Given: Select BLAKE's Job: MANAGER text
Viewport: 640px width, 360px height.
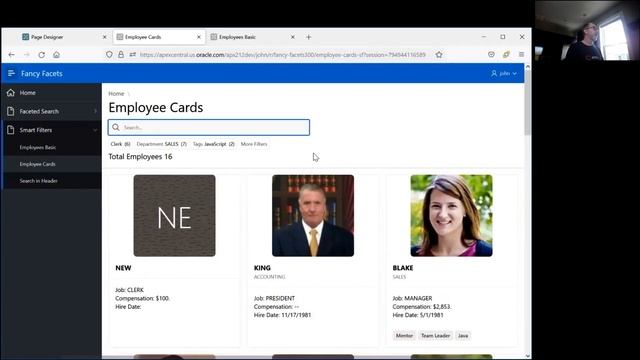Looking at the screenshot, I should 412,298.
